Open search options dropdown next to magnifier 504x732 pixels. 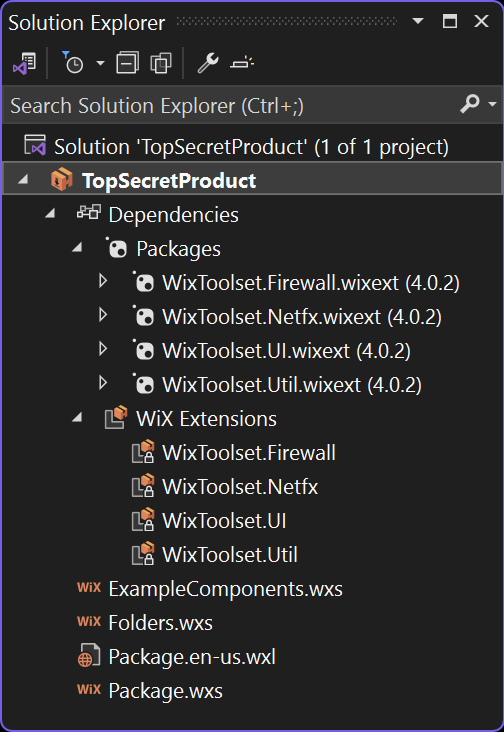492,105
